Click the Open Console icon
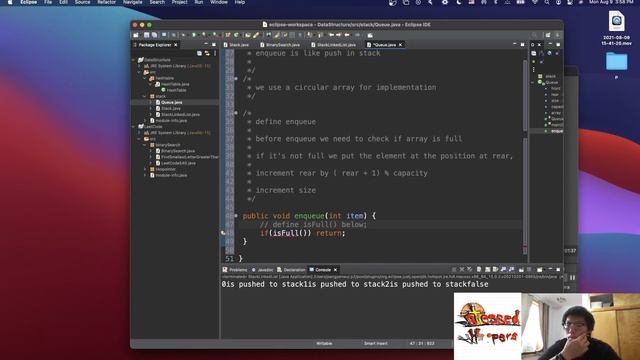Viewport: 640px width, 360px height. (x=540, y=270)
